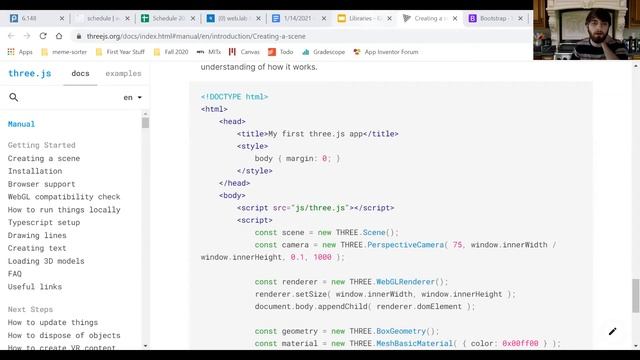Select the examples tab
This screenshot has height=360, width=640.
pos(123,73)
